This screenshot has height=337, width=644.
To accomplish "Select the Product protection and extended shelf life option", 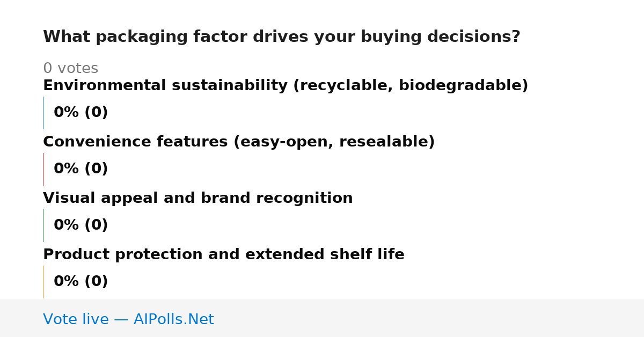I will (x=224, y=255).
